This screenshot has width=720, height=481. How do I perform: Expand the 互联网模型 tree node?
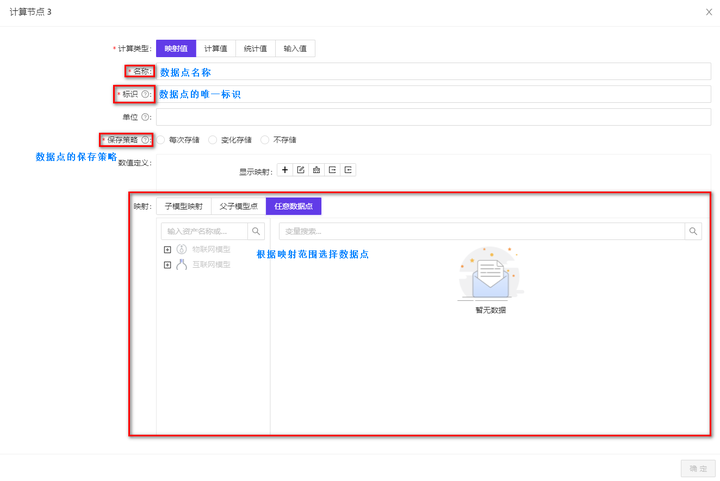point(168,265)
